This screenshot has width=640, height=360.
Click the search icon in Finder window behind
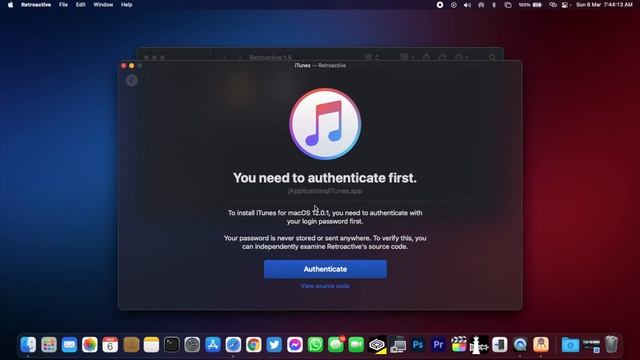492,57
